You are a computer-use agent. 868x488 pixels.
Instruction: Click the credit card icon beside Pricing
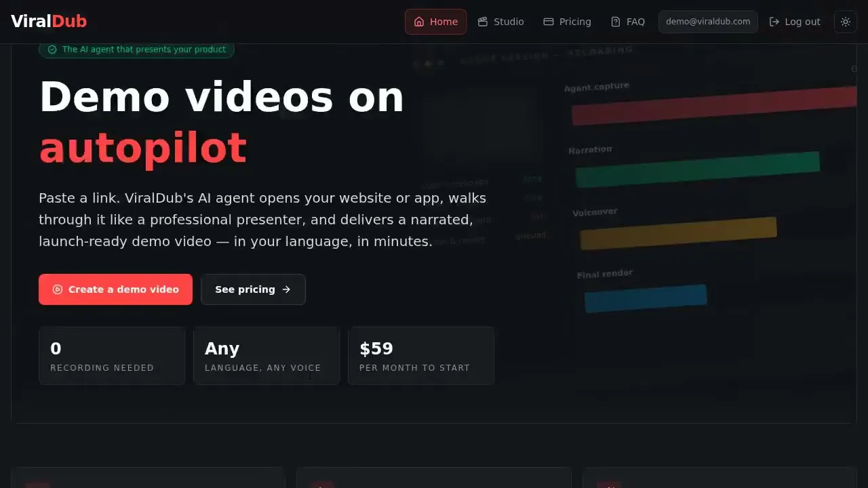point(549,22)
